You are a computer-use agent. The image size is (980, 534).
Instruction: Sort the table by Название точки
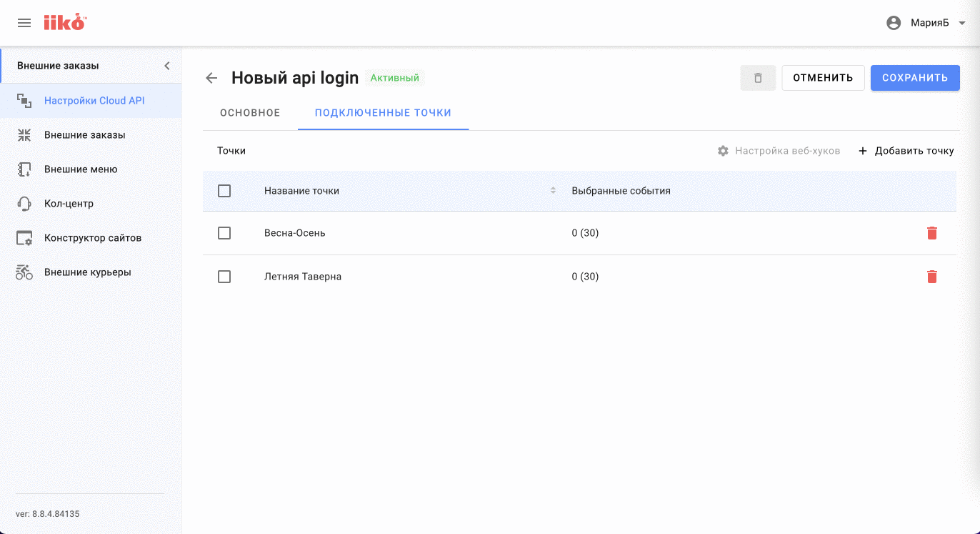(552, 191)
